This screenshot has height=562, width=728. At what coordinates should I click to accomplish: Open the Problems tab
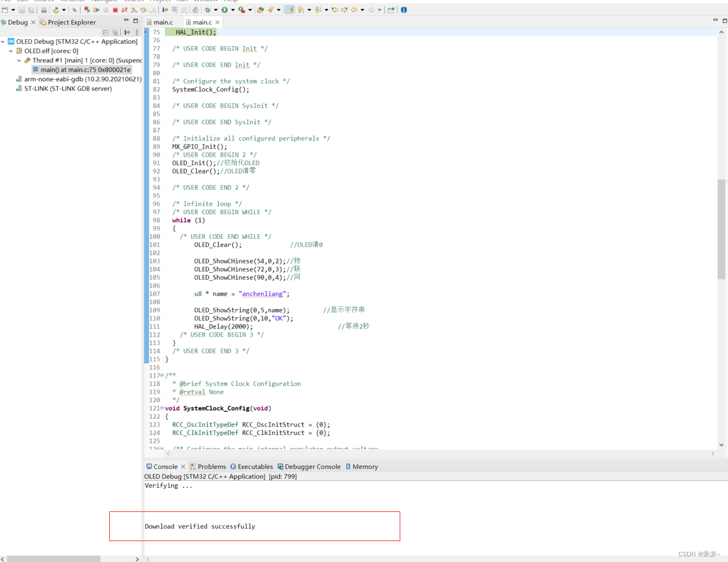coord(208,466)
